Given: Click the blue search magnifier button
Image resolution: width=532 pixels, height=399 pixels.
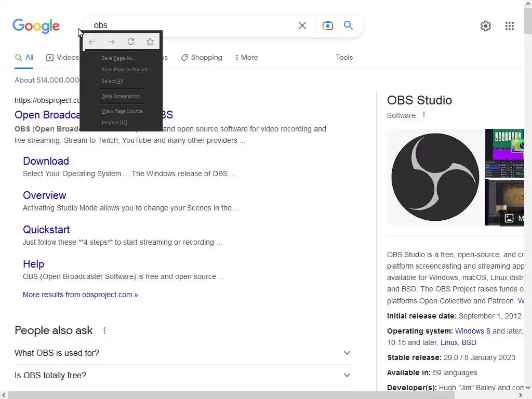Looking at the screenshot, I should (348, 25).
